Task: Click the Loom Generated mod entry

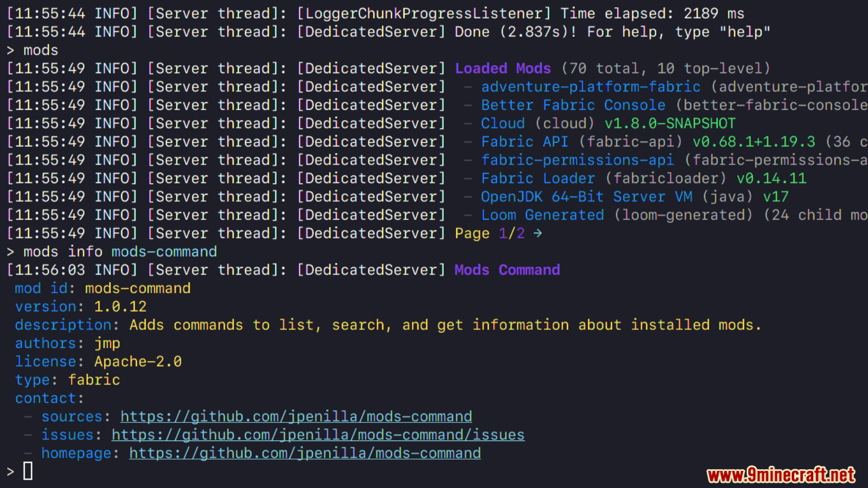Action: [542, 215]
